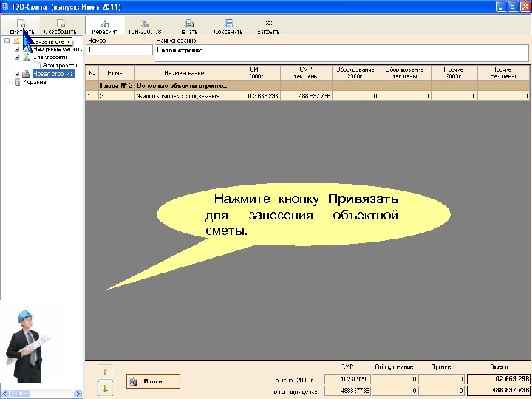Click the Номер column header in the table
This screenshot has height=399, width=532.
(117, 73)
